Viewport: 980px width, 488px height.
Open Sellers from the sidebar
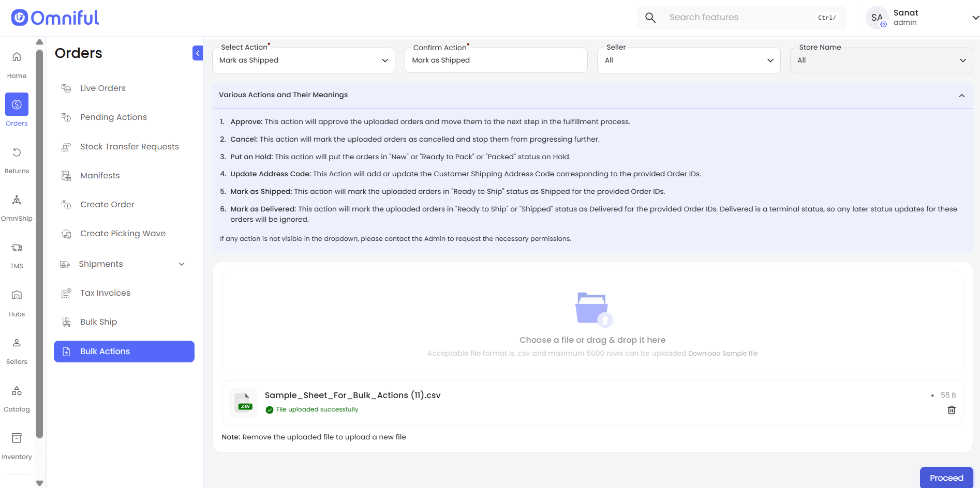(17, 343)
